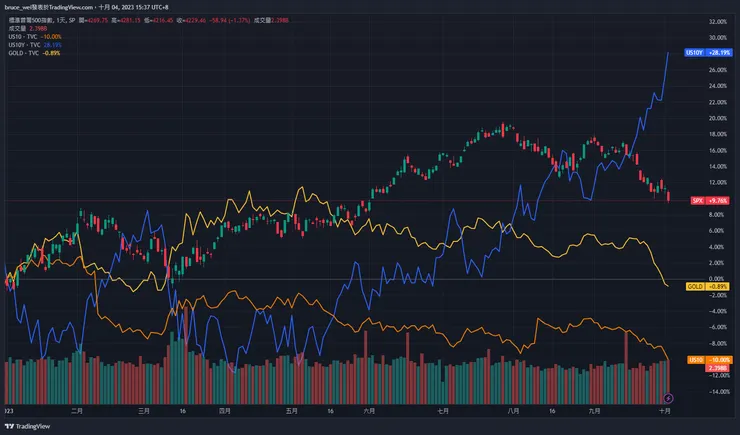This screenshot has height=435, width=740.
Task: Click the 四月 time axis label
Action: point(225,411)
